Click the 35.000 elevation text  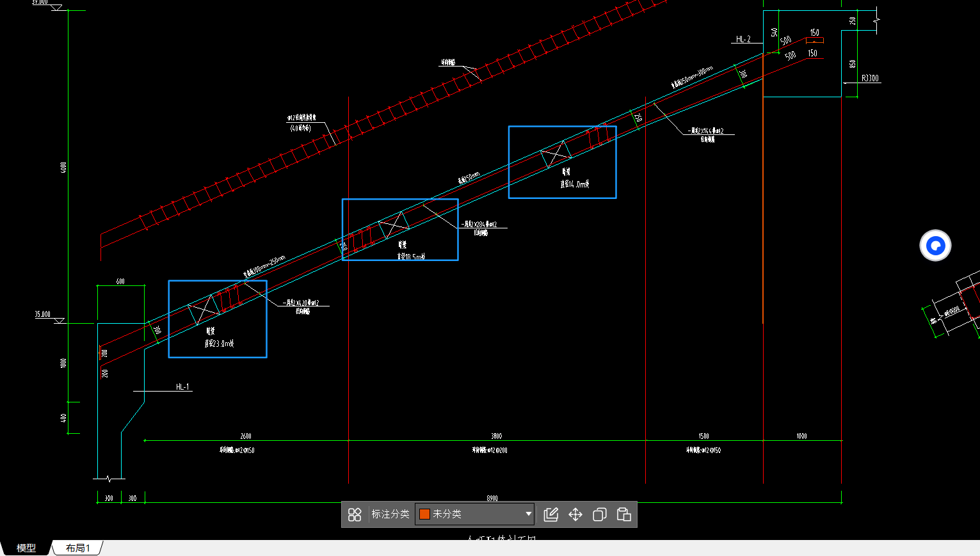point(42,314)
